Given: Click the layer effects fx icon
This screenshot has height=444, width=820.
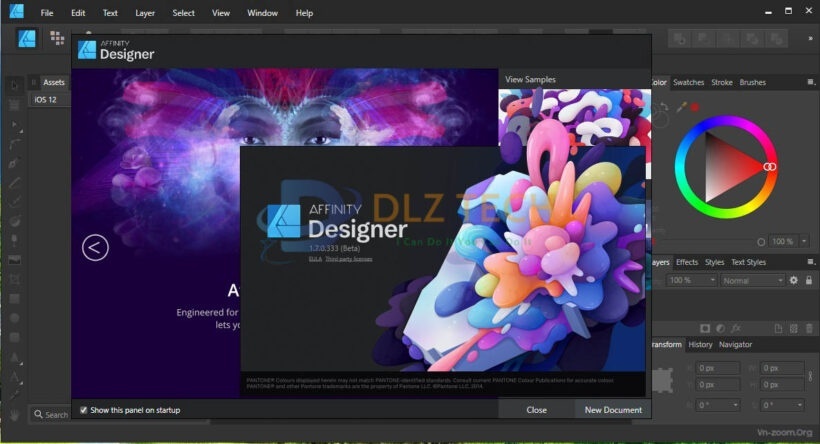Looking at the screenshot, I should pos(734,327).
